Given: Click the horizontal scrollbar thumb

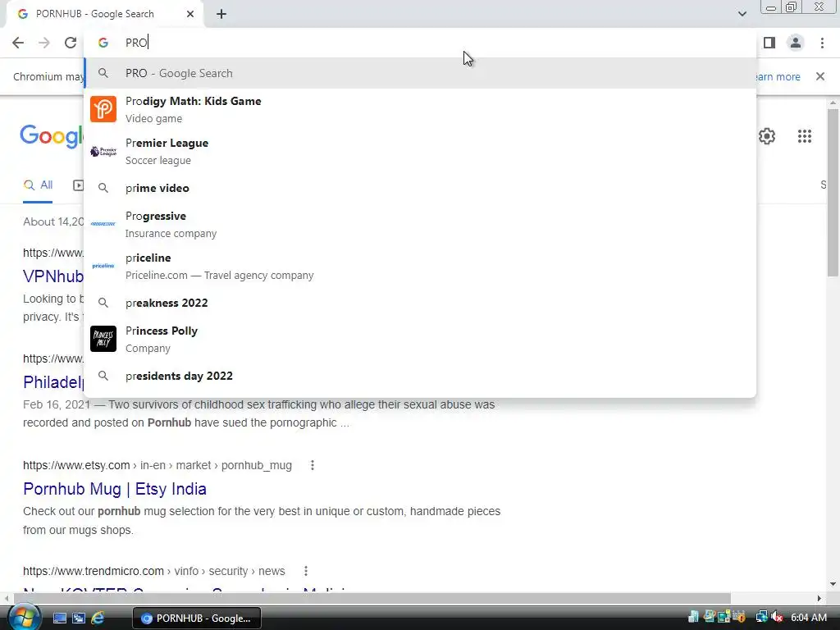Looking at the screenshot, I should point(372,598).
